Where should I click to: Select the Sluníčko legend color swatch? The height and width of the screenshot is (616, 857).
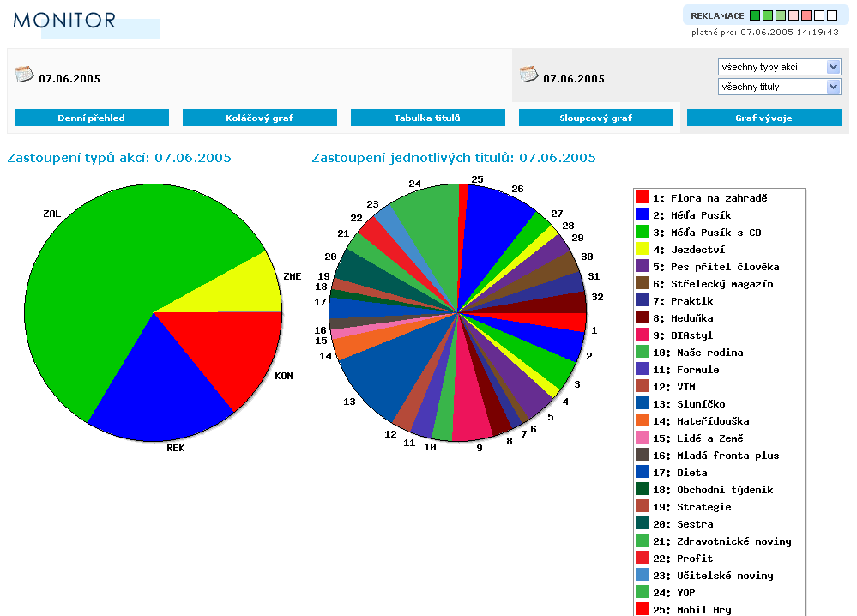pyautogui.click(x=642, y=404)
